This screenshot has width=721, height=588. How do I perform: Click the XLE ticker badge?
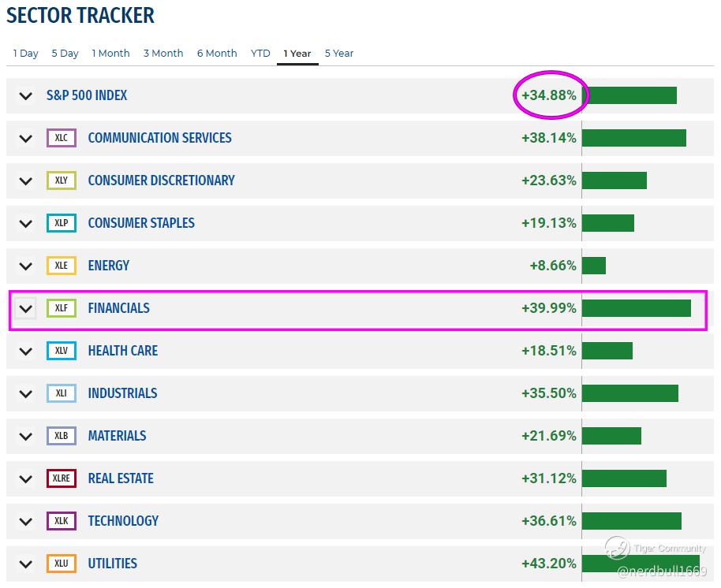[62, 266]
